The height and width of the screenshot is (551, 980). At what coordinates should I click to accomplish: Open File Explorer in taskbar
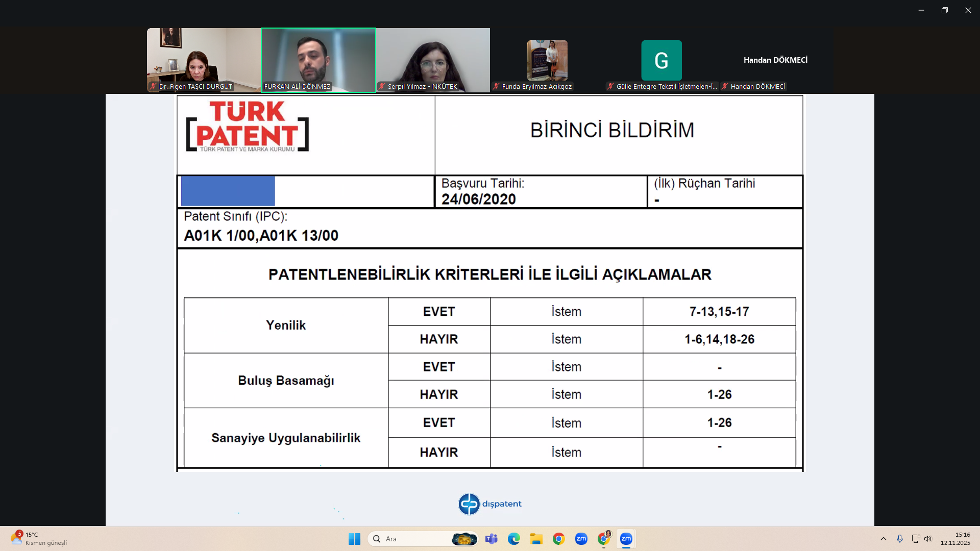click(x=536, y=539)
